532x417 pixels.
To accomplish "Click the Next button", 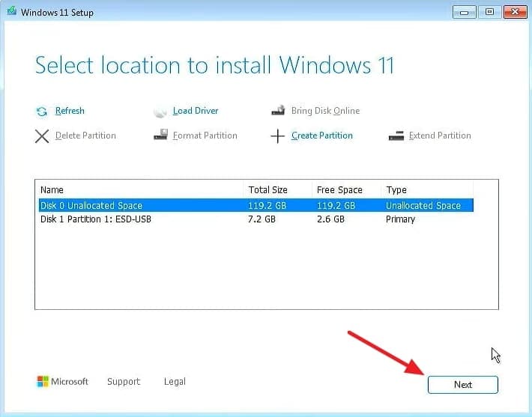I will point(463,385).
